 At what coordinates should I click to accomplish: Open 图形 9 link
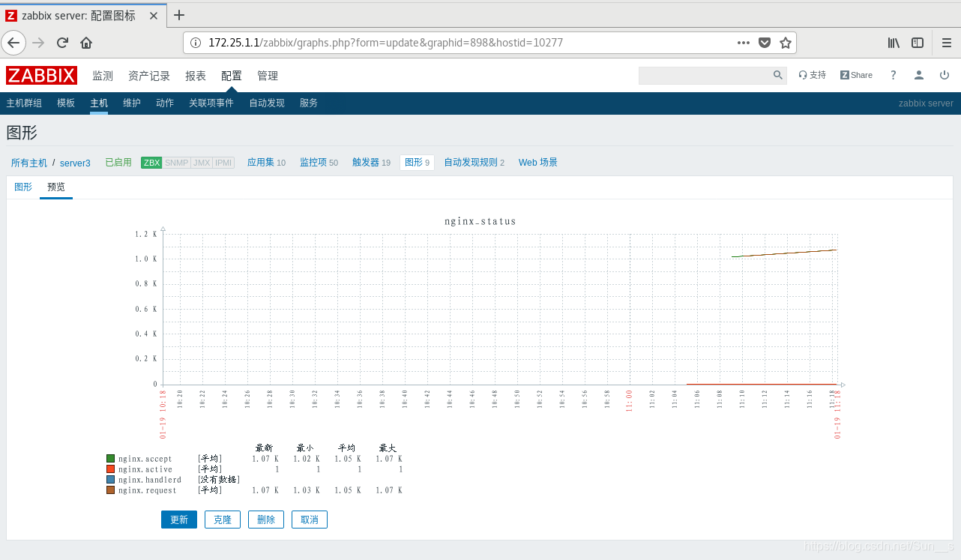click(417, 163)
